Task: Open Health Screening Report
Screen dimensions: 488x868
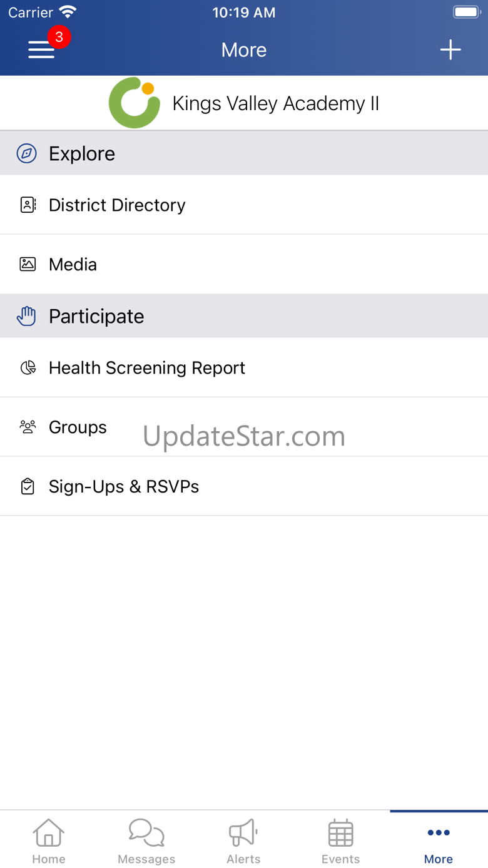Action: pyautogui.click(x=244, y=368)
